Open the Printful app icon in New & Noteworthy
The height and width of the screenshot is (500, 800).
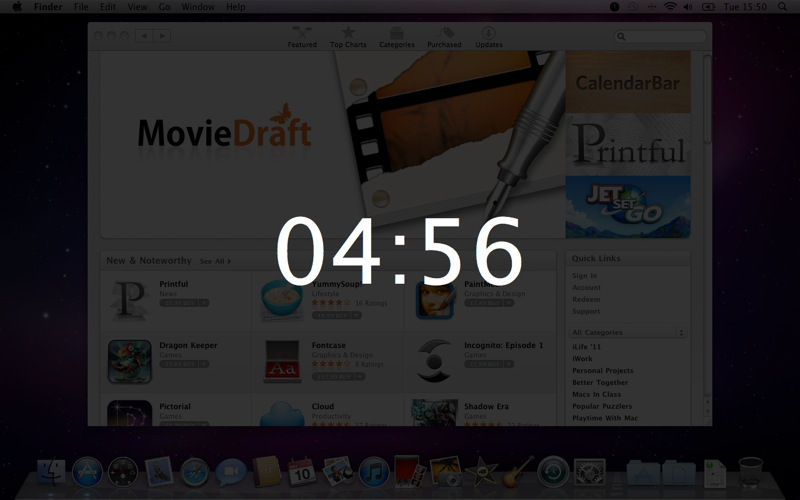pos(130,300)
